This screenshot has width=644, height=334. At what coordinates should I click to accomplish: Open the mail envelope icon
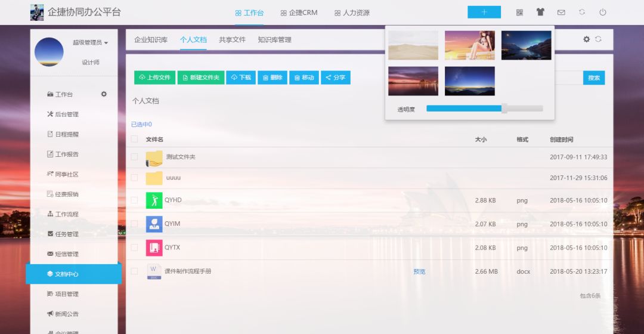pos(561,13)
